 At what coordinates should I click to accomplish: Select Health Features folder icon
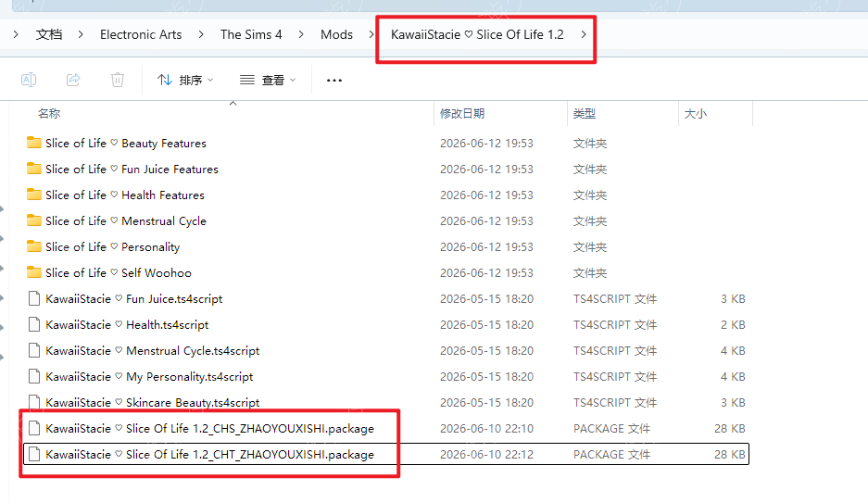pyautogui.click(x=33, y=195)
